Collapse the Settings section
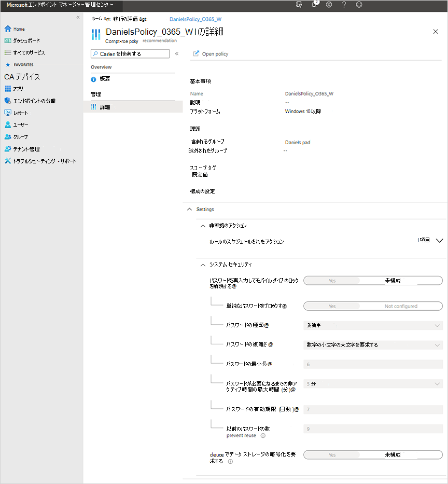Image resolution: width=448 pixels, height=484 pixels. tap(189, 209)
